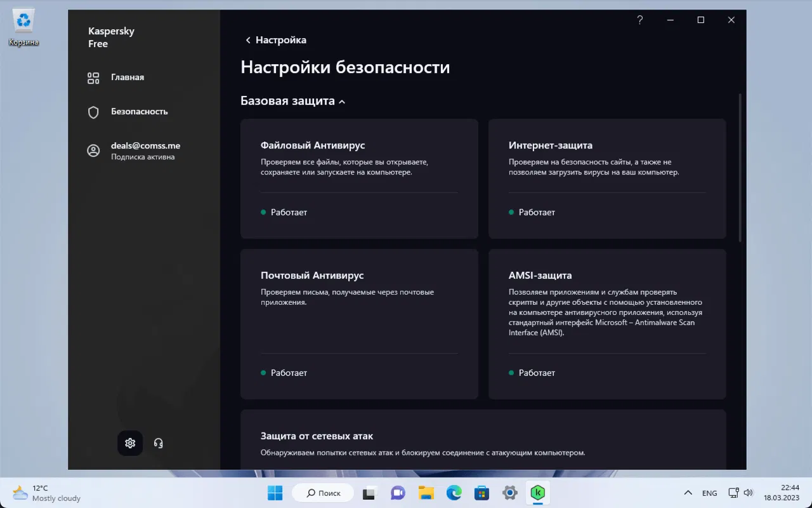The image size is (812, 508).
Task: Collapse the Базовая защита section
Action: (x=293, y=101)
